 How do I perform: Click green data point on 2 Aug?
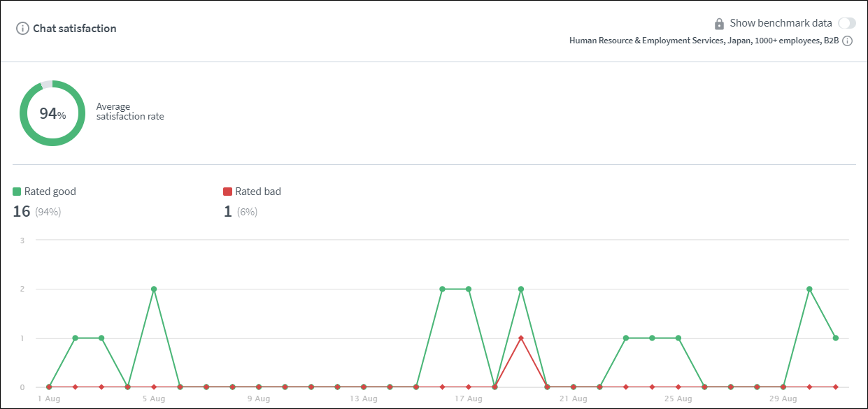click(x=75, y=338)
